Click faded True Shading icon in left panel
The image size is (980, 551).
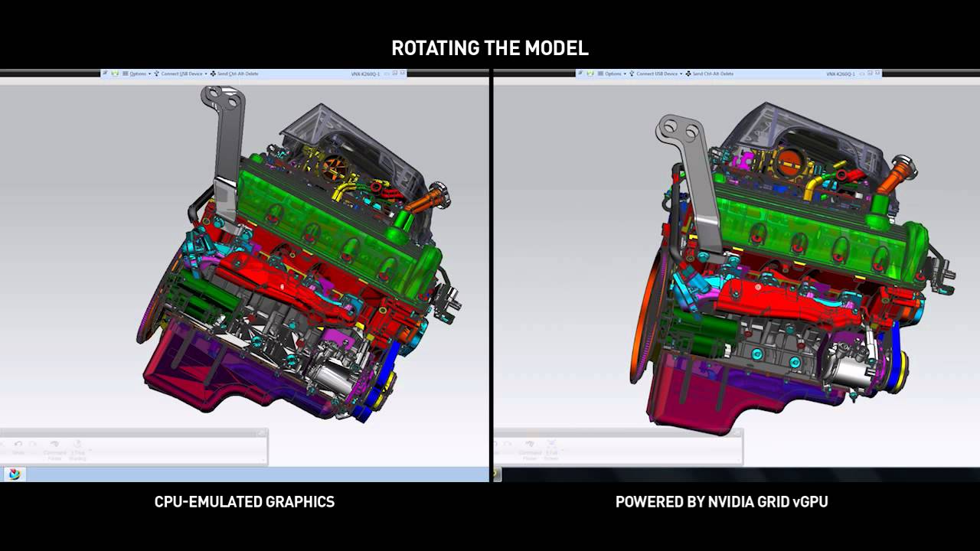tap(77, 450)
